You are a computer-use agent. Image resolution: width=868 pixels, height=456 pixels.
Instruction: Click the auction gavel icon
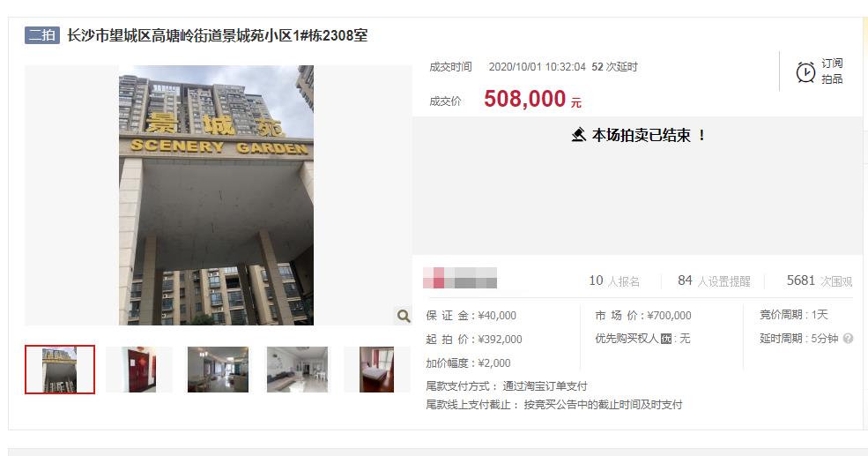point(578,135)
